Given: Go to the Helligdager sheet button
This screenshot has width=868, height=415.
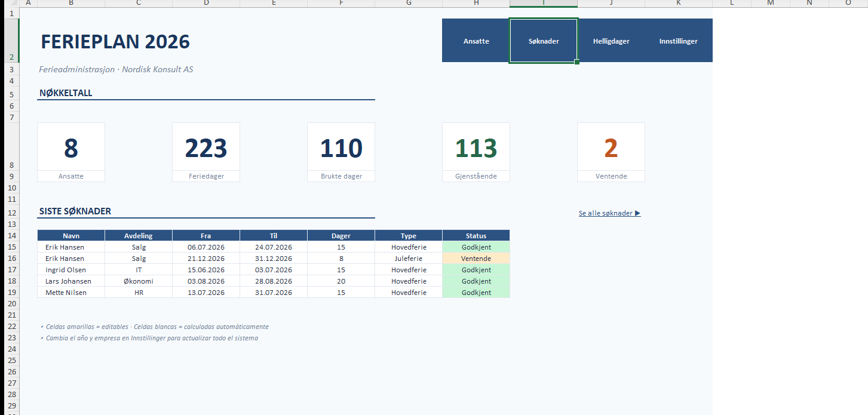Looking at the screenshot, I should 611,41.
